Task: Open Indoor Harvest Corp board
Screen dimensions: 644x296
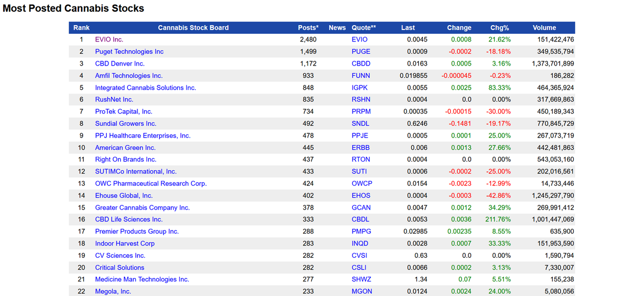Action: pos(125,243)
